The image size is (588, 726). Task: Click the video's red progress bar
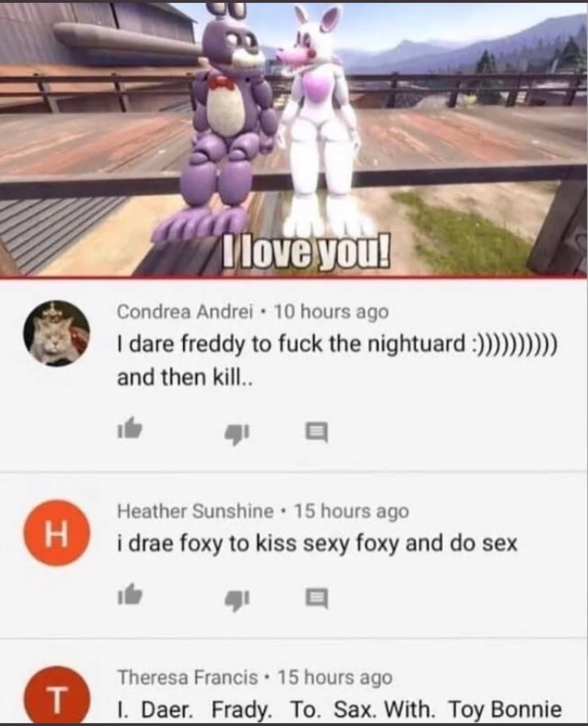(294, 277)
